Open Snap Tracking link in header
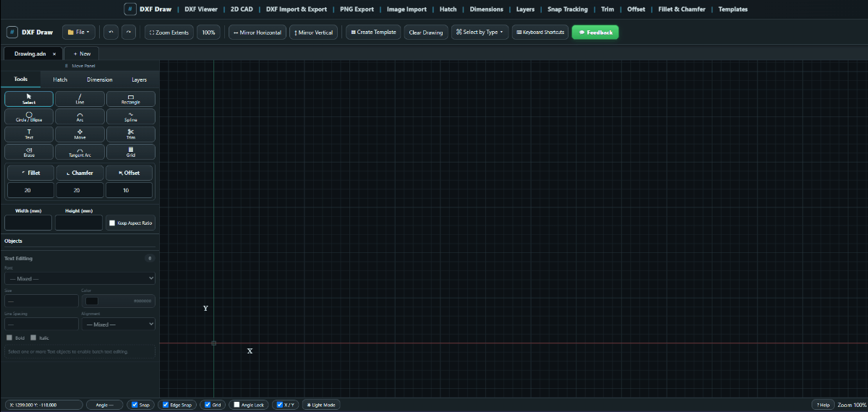Viewport: 868px width, 412px height. coord(568,9)
